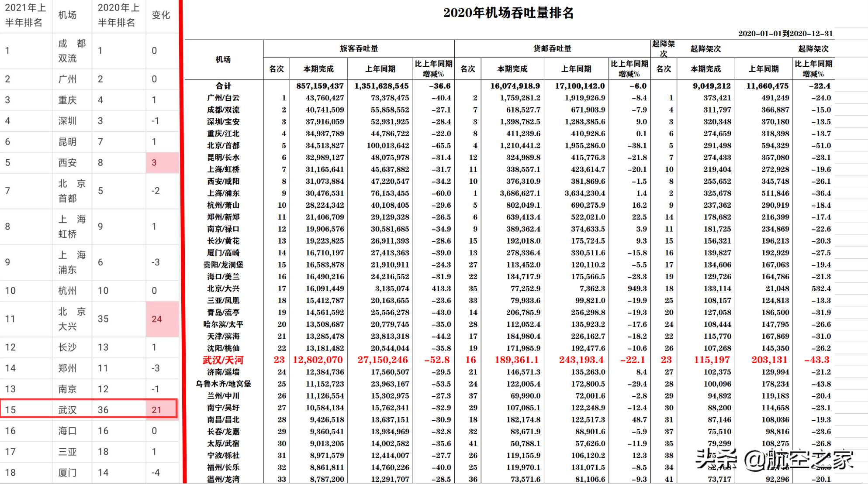Click the red highlighted 武汉/天河 label

coord(223,360)
